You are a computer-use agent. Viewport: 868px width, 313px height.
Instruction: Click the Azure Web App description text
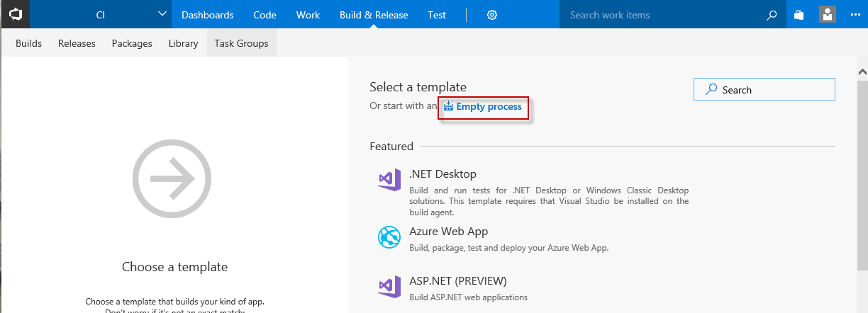pyautogui.click(x=508, y=248)
